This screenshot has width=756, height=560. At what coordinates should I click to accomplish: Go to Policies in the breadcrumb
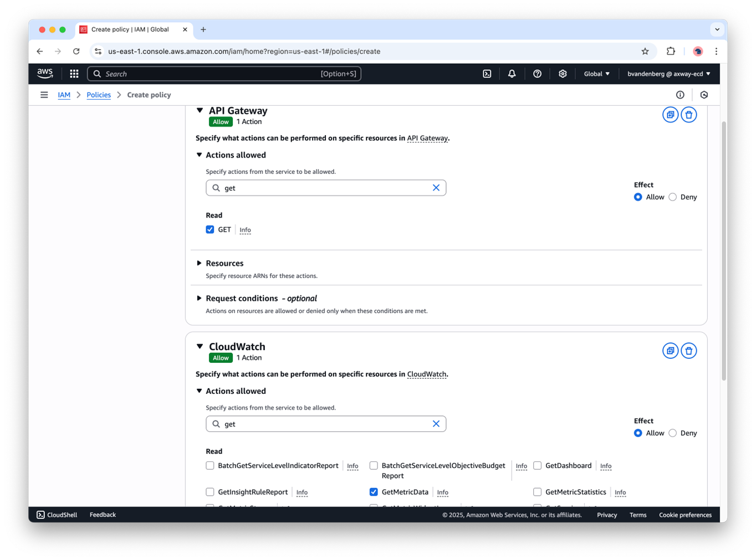click(99, 95)
